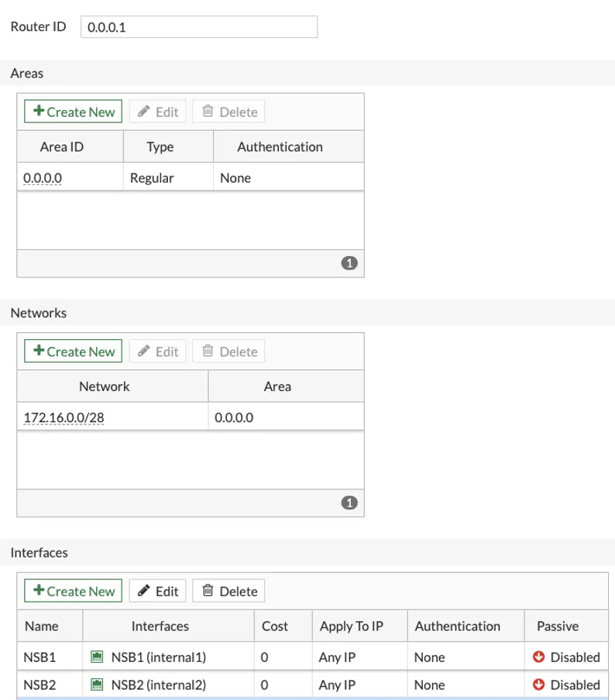
Task: Click the Edit button in Networks
Action: 158,351
